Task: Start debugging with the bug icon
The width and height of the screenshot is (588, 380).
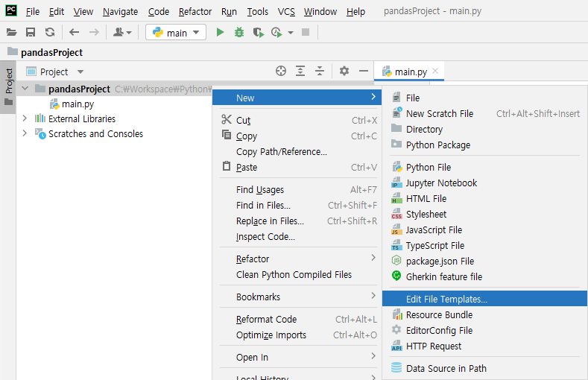Action: 239,33
